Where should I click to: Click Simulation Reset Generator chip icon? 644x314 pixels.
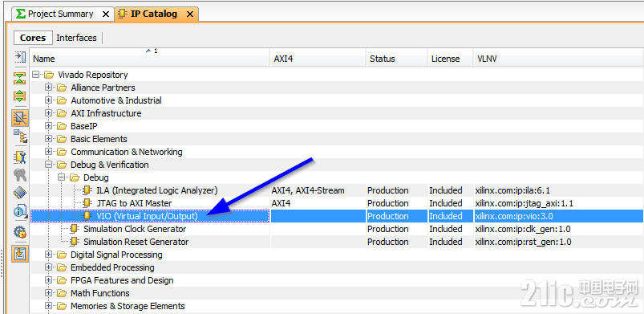75,242
